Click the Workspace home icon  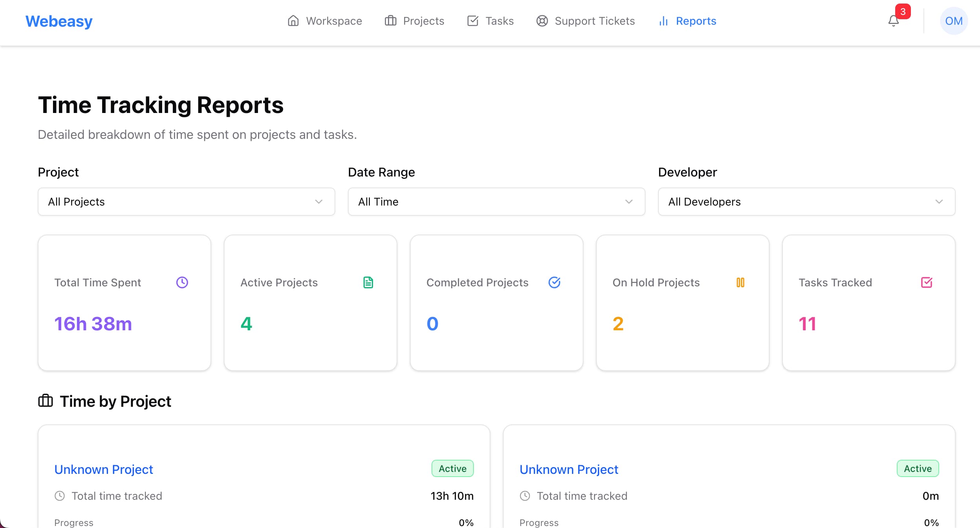(293, 21)
